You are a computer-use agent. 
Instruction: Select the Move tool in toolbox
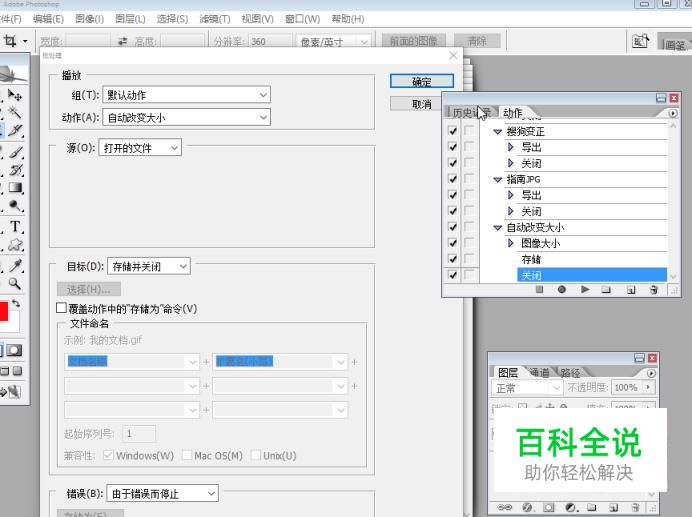15,95
